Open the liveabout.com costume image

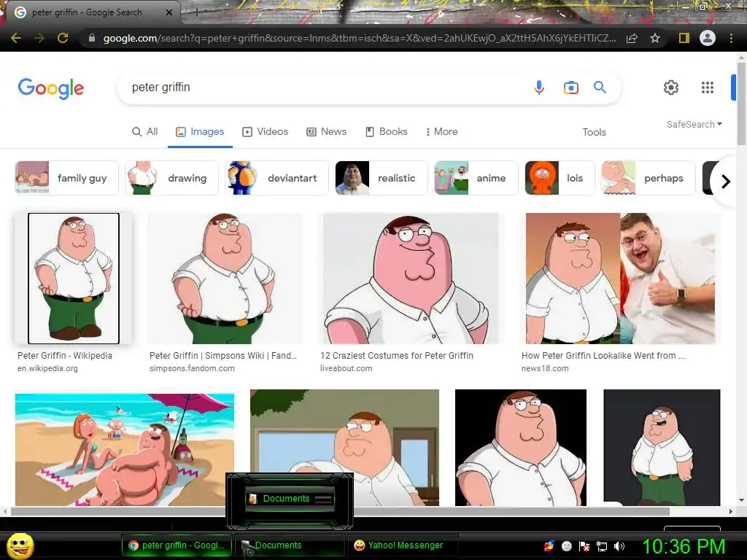coord(411,278)
